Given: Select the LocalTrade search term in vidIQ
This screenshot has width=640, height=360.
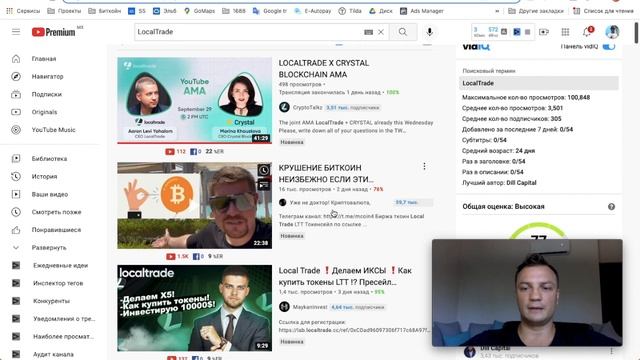Looking at the screenshot, I should (x=539, y=83).
